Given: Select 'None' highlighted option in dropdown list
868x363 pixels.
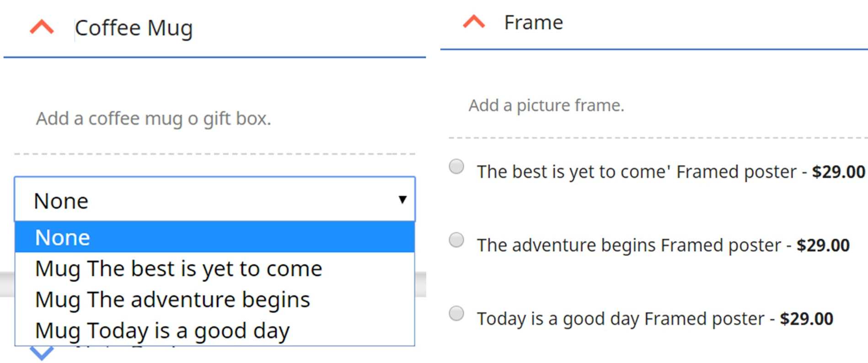Looking at the screenshot, I should pyautogui.click(x=214, y=237).
